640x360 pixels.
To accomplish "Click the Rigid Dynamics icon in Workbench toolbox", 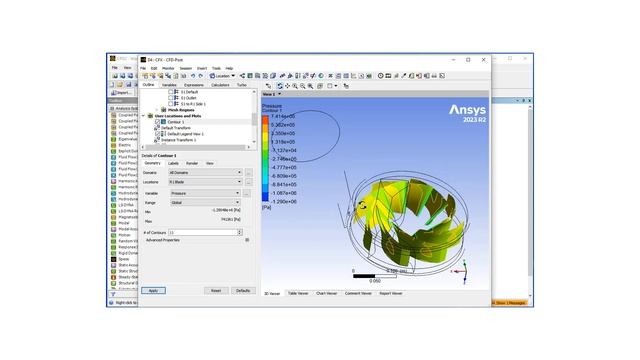I will (x=113, y=253).
